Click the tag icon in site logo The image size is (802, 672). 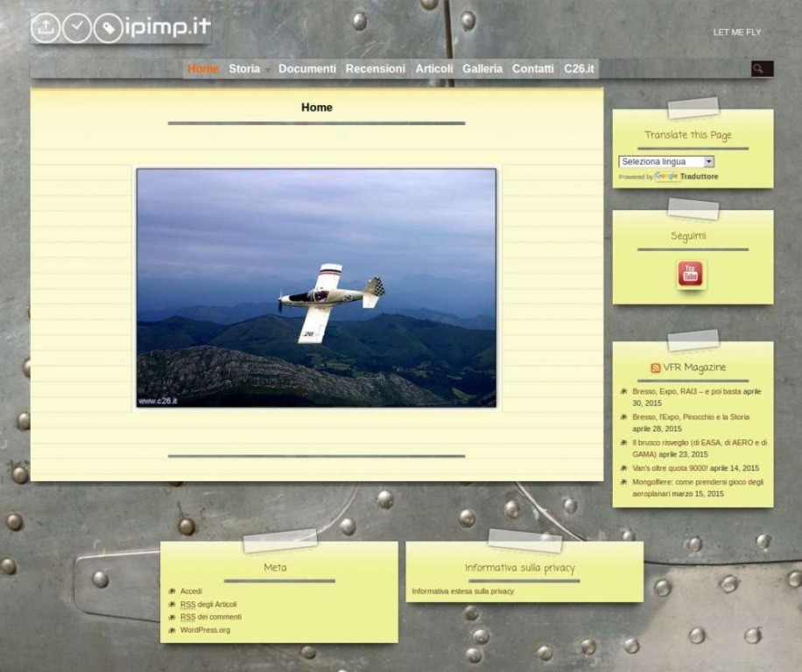(108, 28)
